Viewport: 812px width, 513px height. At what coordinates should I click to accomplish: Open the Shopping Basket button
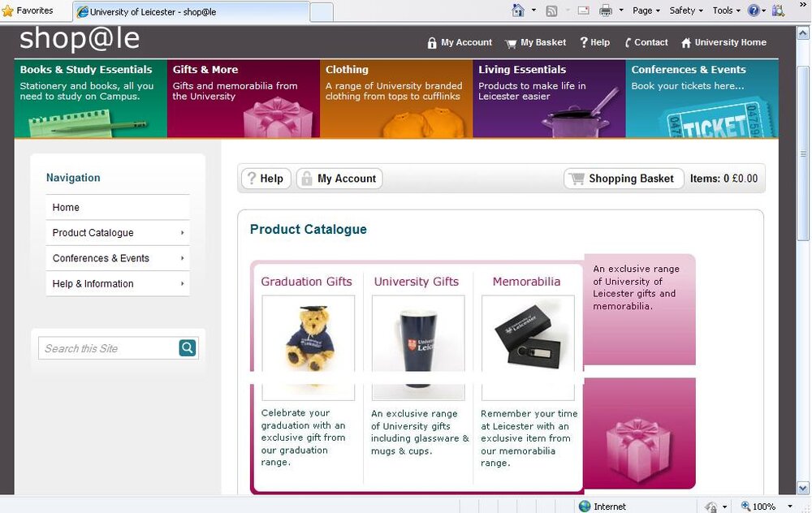(x=624, y=179)
